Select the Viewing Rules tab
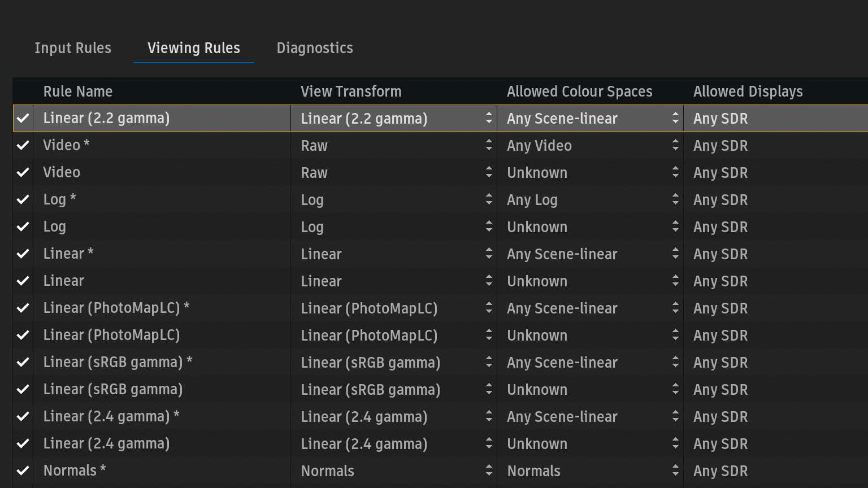Viewport: 868px width, 488px height. 194,48
